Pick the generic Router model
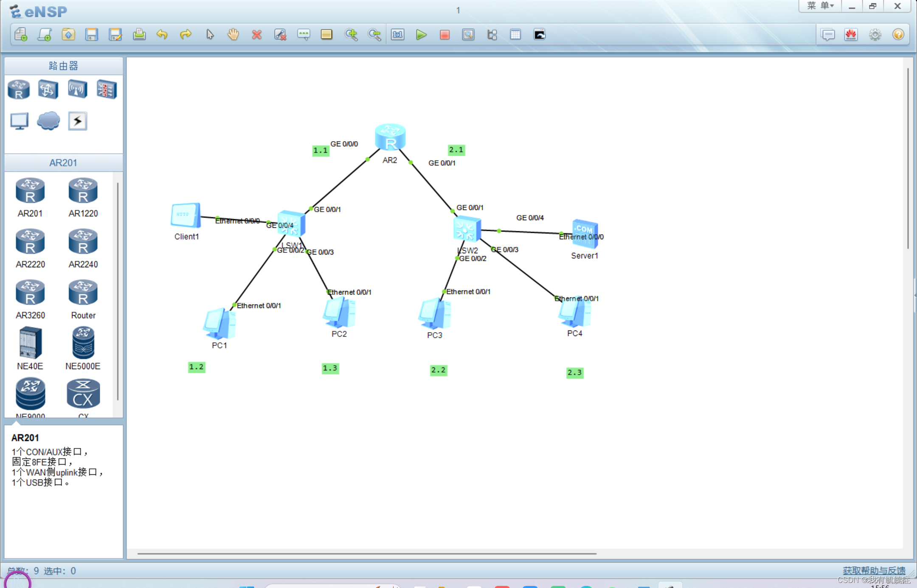917x588 pixels. [83, 300]
